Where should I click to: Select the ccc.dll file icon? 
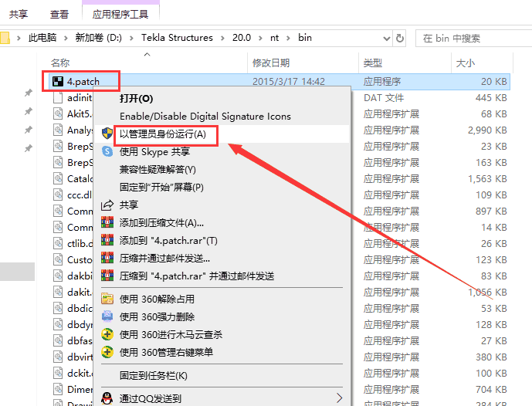pyautogui.click(x=58, y=195)
